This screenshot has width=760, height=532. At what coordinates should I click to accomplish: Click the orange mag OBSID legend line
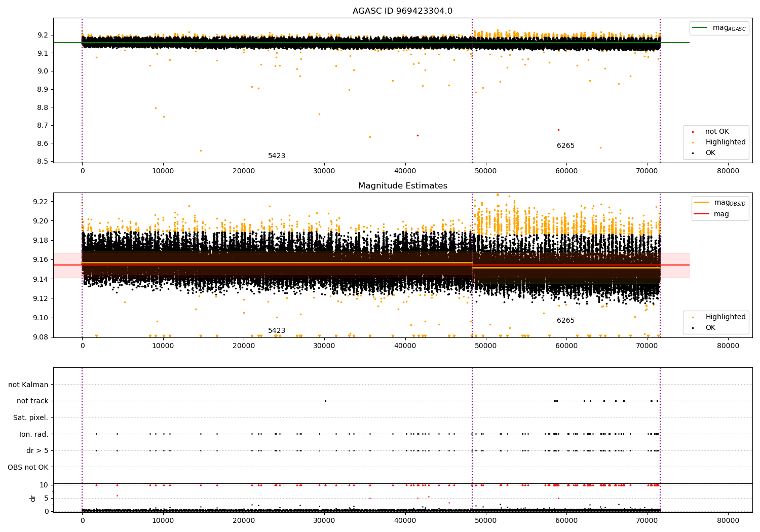pos(702,203)
